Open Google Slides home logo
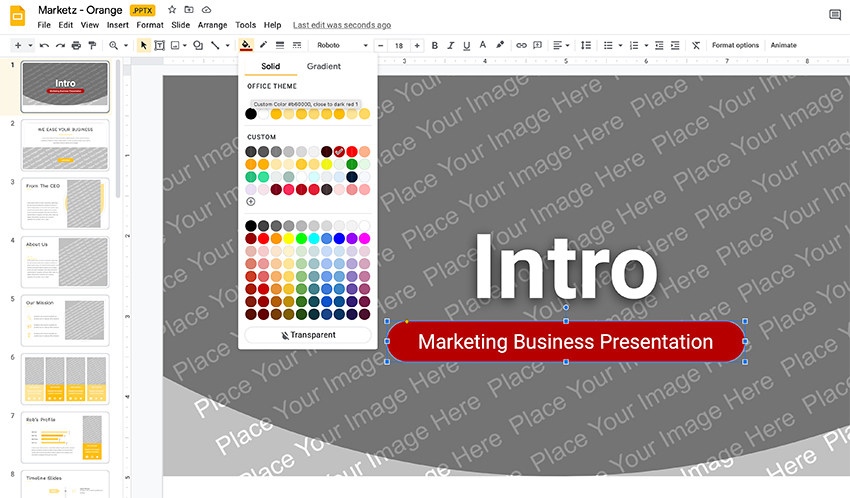Image resolution: width=850 pixels, height=498 pixels. (x=17, y=17)
